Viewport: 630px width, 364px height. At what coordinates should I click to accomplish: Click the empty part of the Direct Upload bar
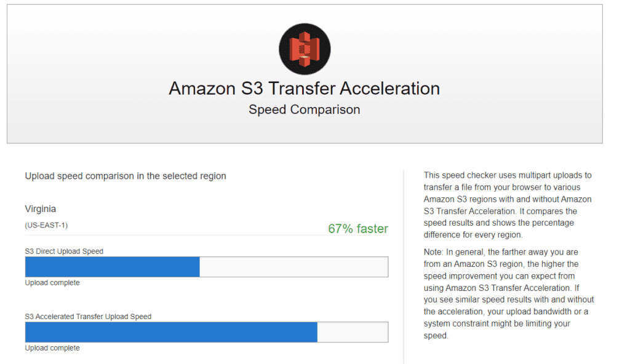click(x=293, y=267)
